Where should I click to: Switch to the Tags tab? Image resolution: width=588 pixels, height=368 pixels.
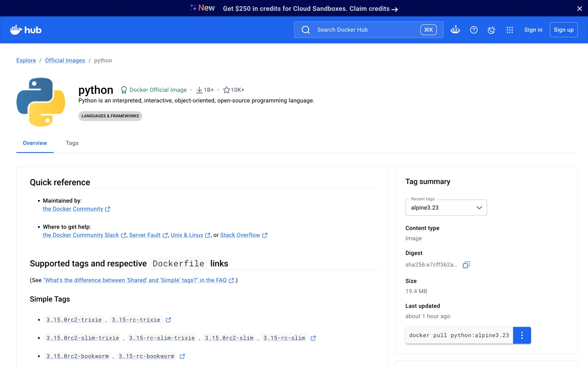72,143
